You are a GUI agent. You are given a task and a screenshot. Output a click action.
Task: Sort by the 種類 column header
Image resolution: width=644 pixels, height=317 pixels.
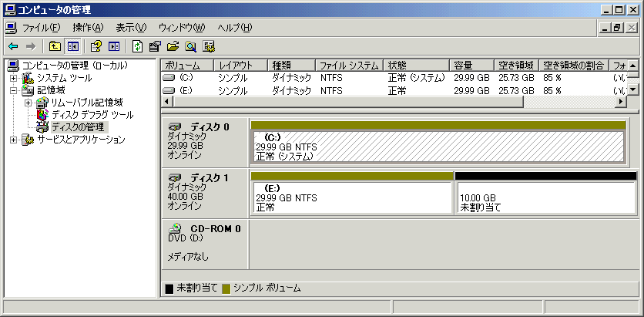click(x=292, y=66)
